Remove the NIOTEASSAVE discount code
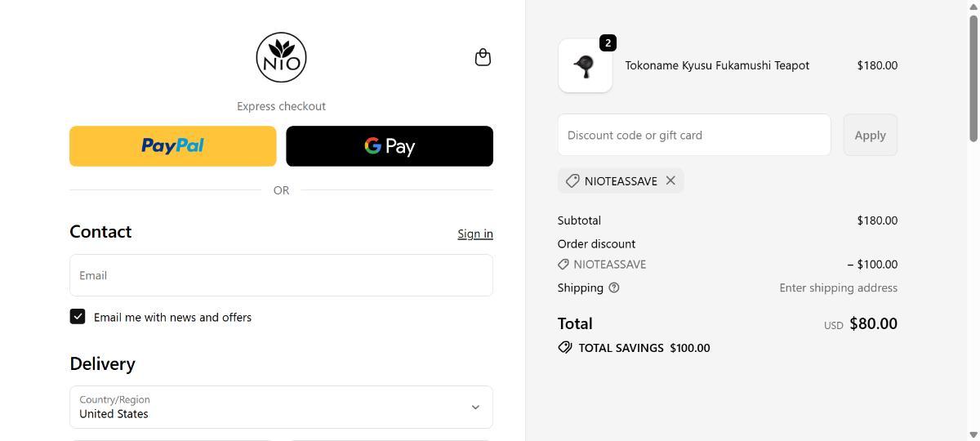Viewport: 980px width, 441px height. [670, 180]
